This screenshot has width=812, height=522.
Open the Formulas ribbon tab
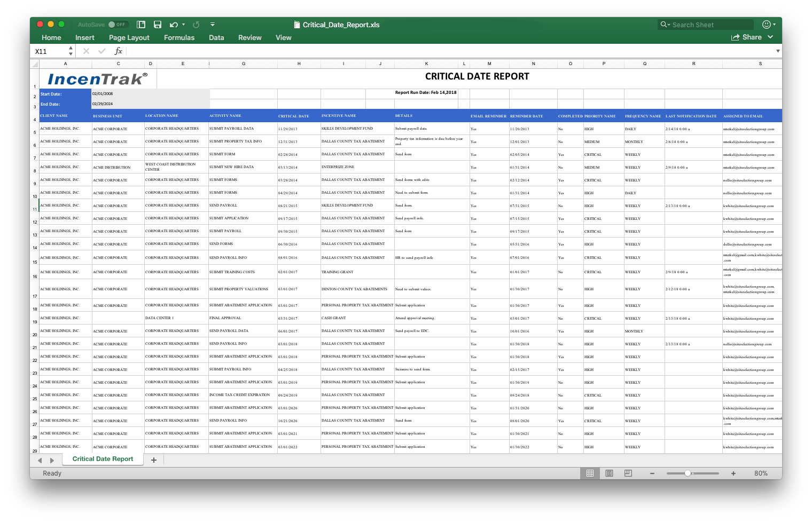click(179, 37)
